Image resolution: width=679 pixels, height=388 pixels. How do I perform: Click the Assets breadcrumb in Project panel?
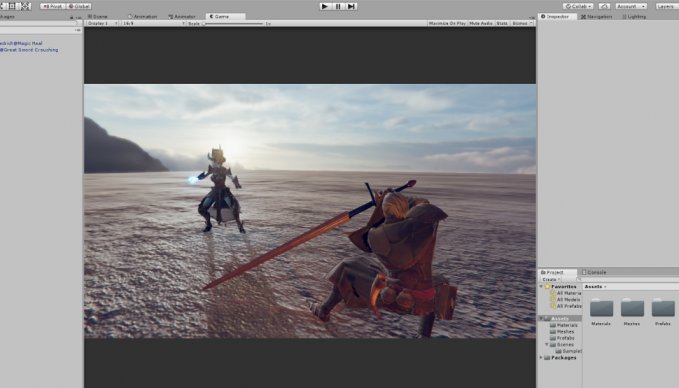pos(593,287)
